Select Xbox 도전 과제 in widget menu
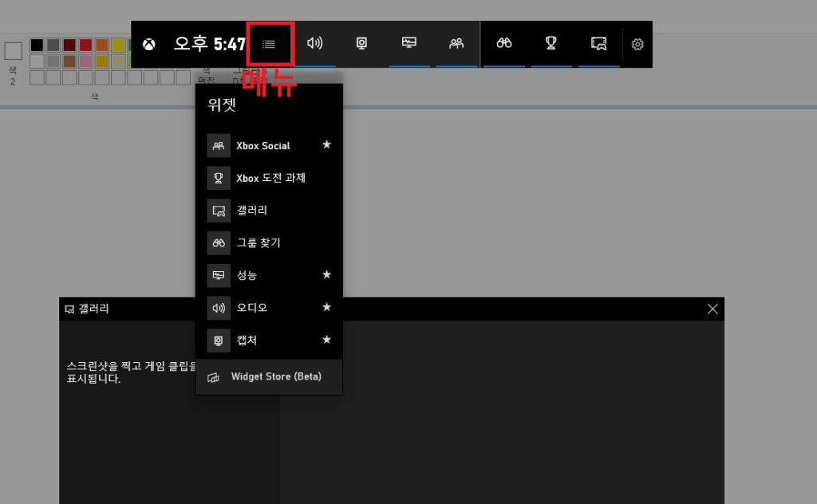The height and width of the screenshot is (504, 817). (269, 178)
